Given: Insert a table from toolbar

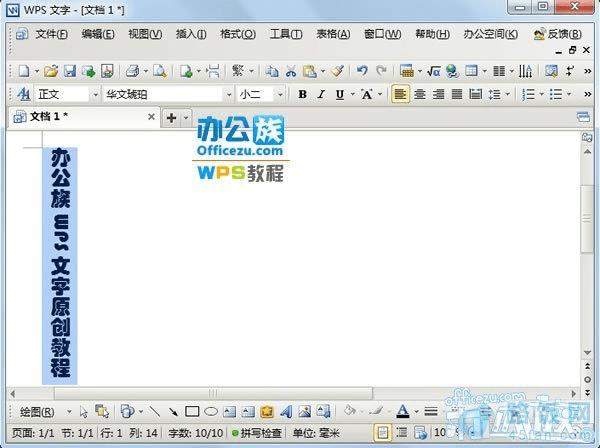Looking at the screenshot, I should coord(471,71).
